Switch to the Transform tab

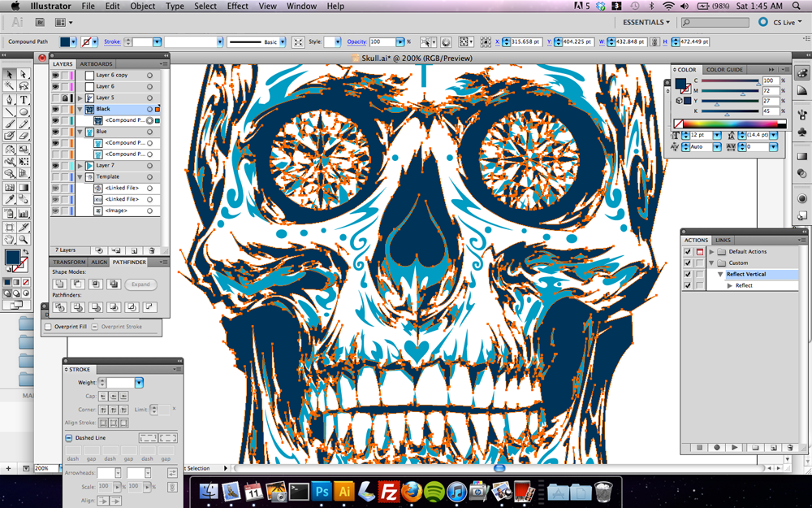(69, 263)
